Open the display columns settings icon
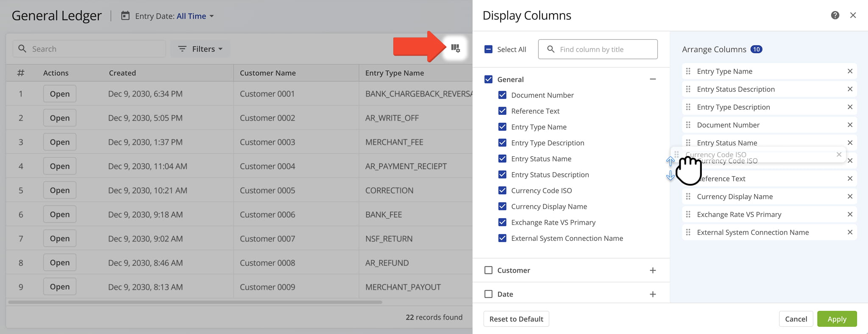868x334 pixels. pyautogui.click(x=456, y=48)
